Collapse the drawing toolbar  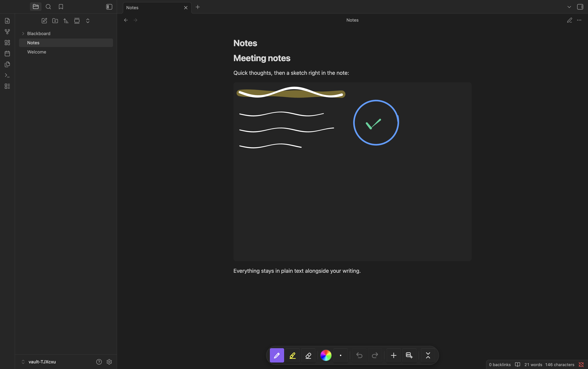point(428,355)
